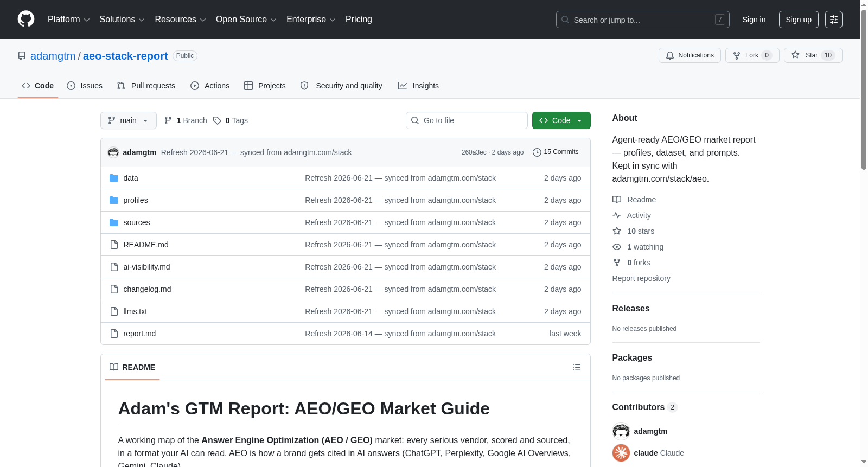Screen dimensions: 868x467
Task: View the 15 Commits history
Action: pos(556,152)
